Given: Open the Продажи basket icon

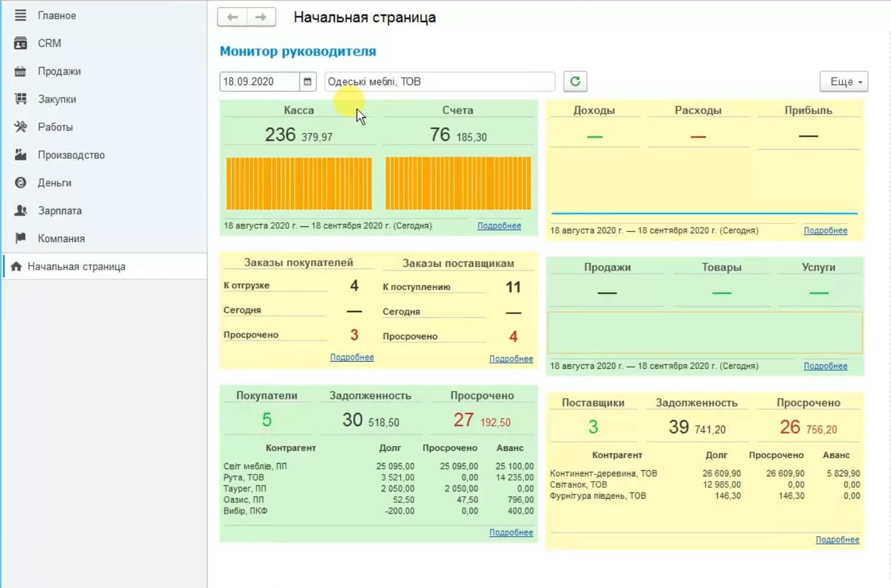Looking at the screenshot, I should click(21, 71).
